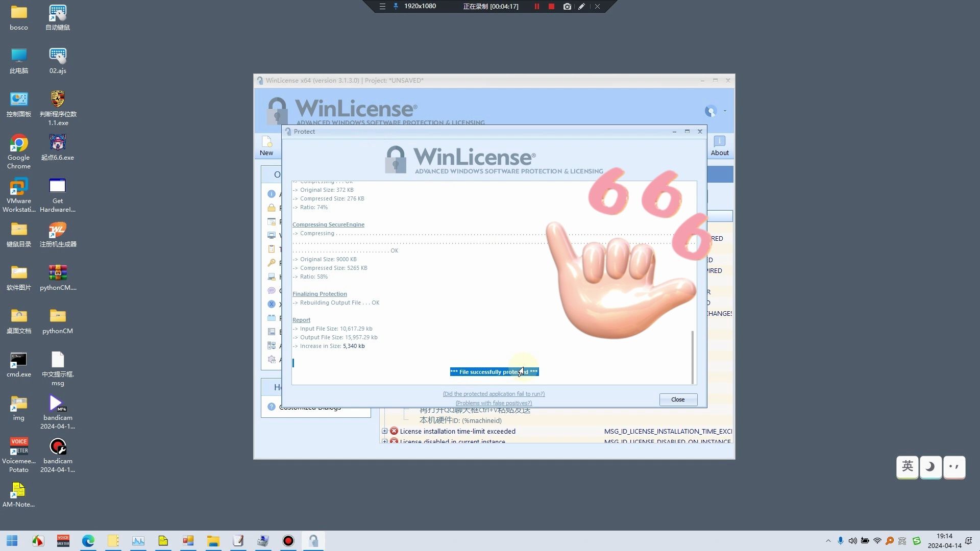Click the 'File successfully protected' highlighted text
The width and height of the screenshot is (980, 551).
pos(494,372)
